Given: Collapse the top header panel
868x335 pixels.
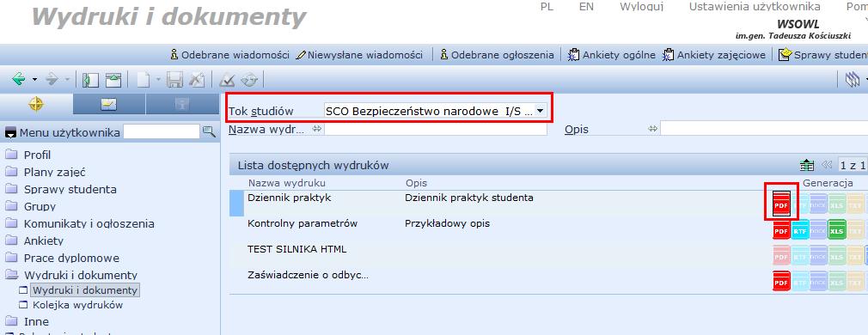Looking at the screenshot, I should [113, 80].
